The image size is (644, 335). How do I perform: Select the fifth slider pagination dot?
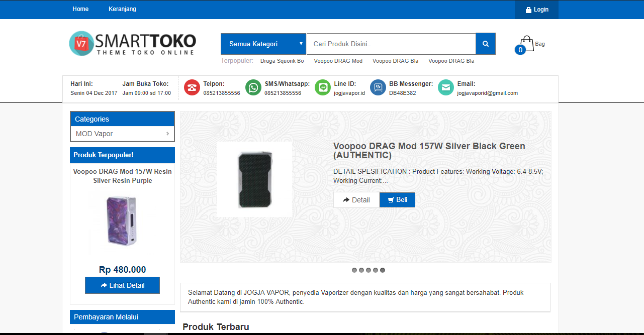pos(383,270)
